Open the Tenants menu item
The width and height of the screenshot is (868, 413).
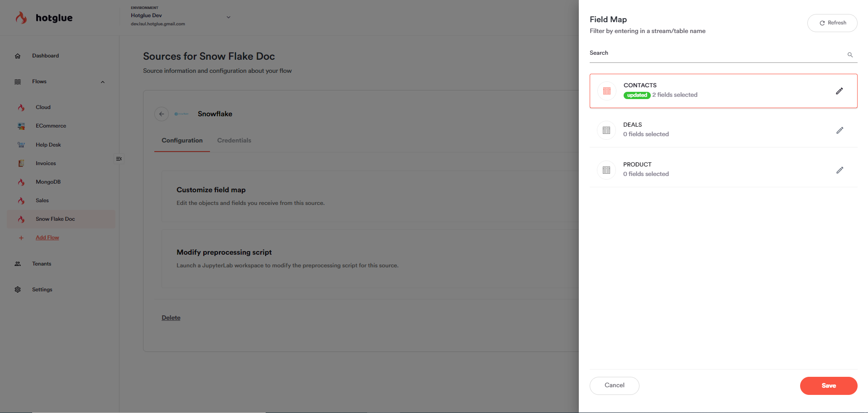[x=42, y=264]
